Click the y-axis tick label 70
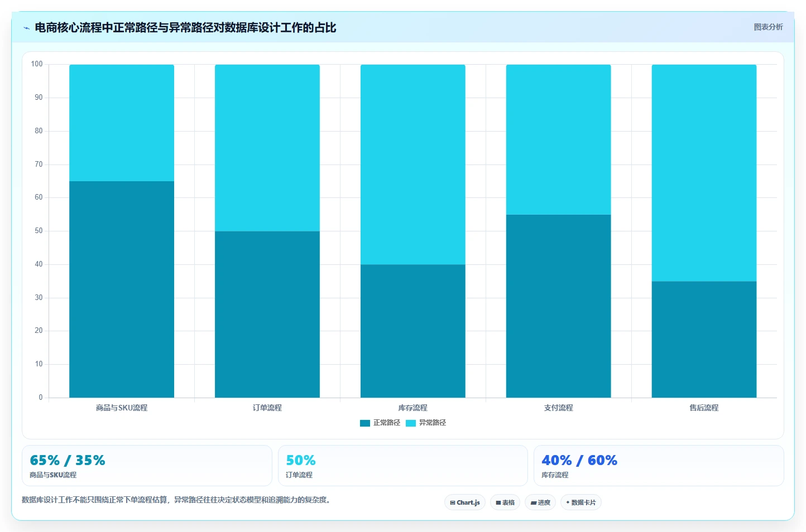Screen dimensions: 806x532 click(39, 165)
